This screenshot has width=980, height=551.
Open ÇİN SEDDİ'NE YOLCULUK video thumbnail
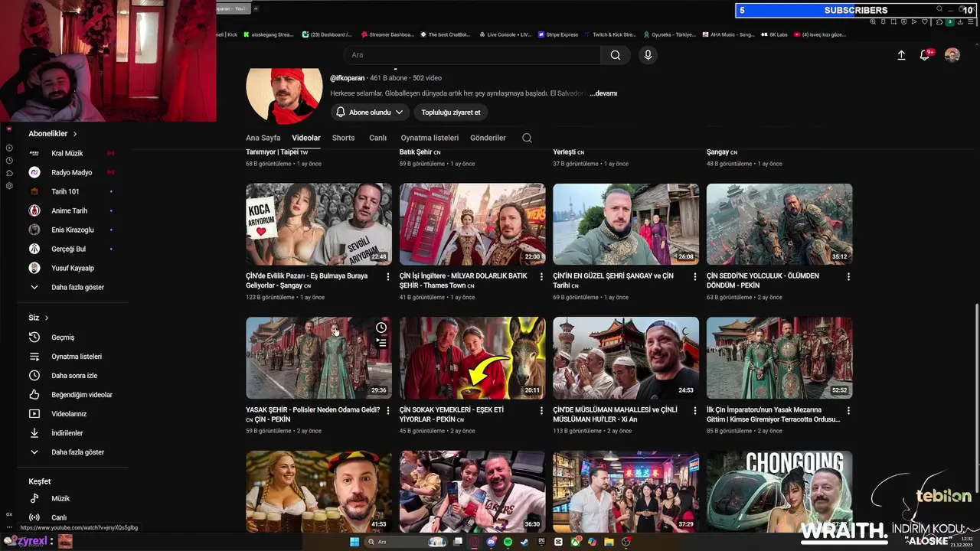[x=779, y=224]
